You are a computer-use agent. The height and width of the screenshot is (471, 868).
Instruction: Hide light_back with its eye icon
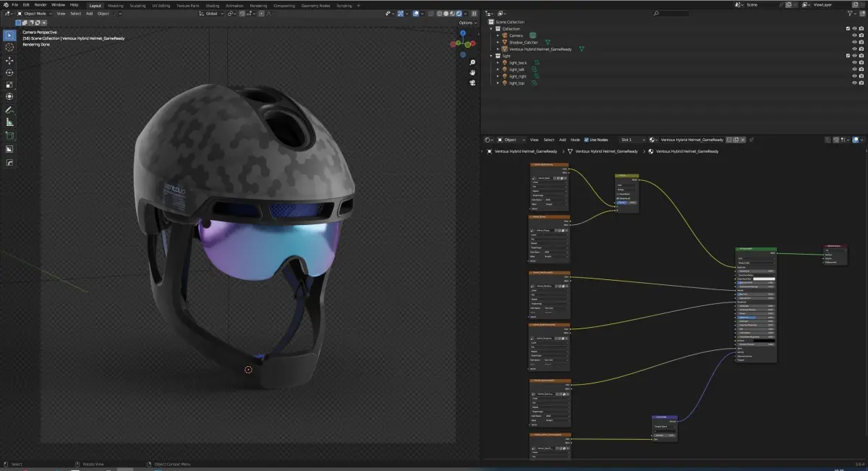854,63
